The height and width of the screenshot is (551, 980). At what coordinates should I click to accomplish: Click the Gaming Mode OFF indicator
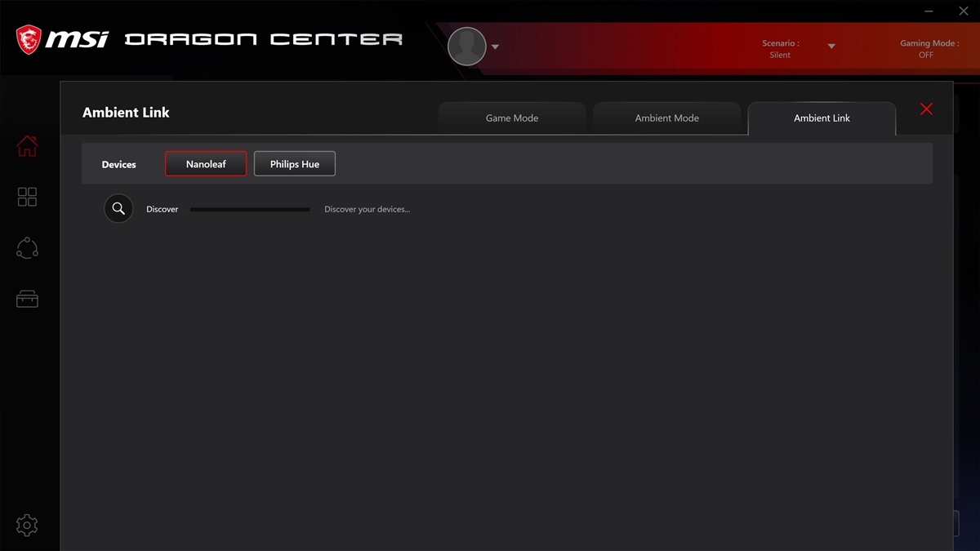pyautogui.click(x=929, y=49)
